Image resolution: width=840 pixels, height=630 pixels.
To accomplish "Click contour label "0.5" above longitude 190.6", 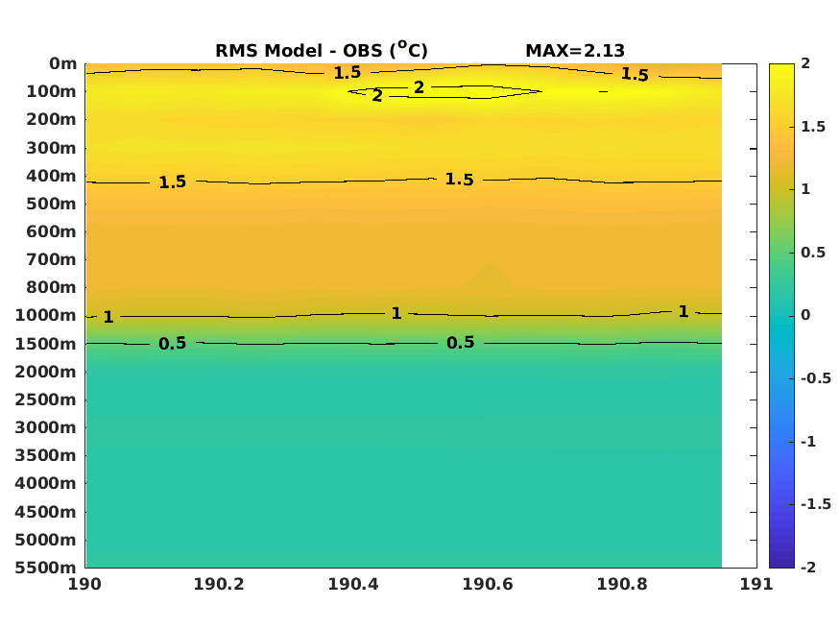I will click(461, 343).
